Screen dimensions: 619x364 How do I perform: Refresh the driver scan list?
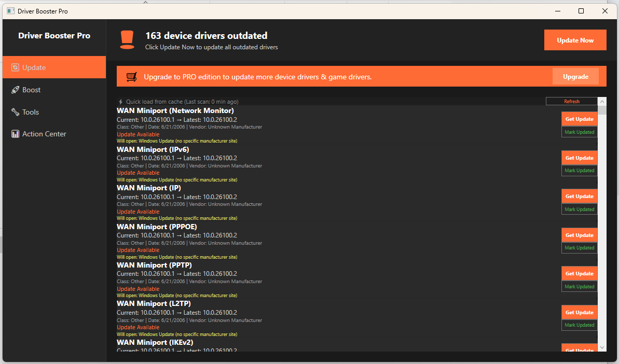click(572, 101)
